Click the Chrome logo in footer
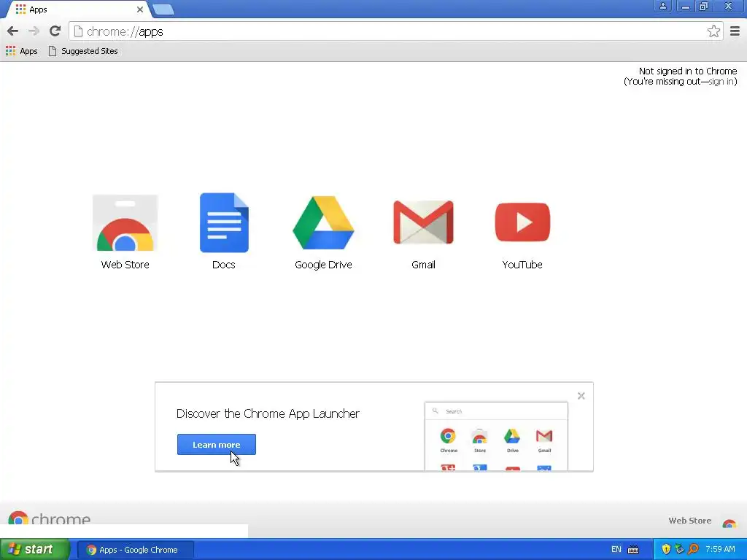Screen dimensions: 747x560 [50, 518]
